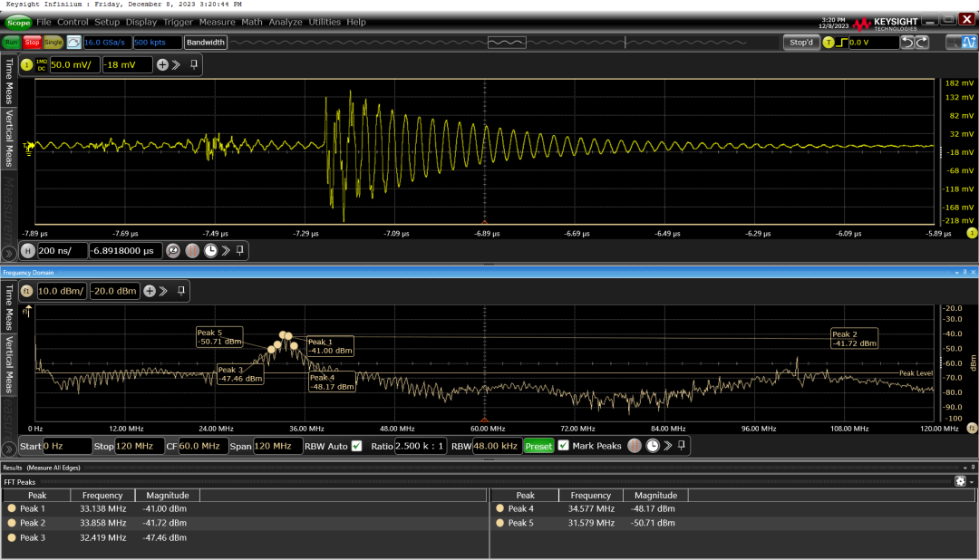979x560 pixels.
Task: Click the RBW 48.00 kHz field
Action: tap(497, 447)
